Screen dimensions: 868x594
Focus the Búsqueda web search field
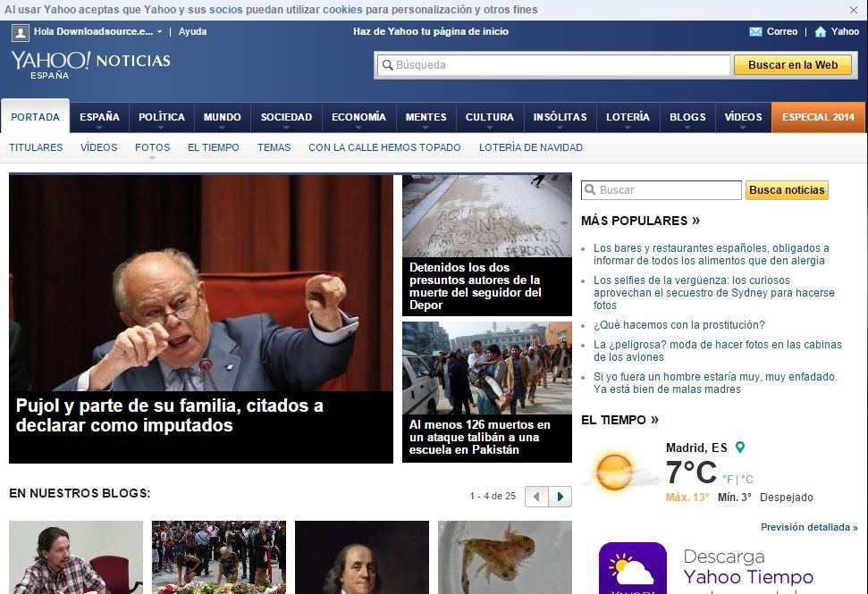pos(553,65)
